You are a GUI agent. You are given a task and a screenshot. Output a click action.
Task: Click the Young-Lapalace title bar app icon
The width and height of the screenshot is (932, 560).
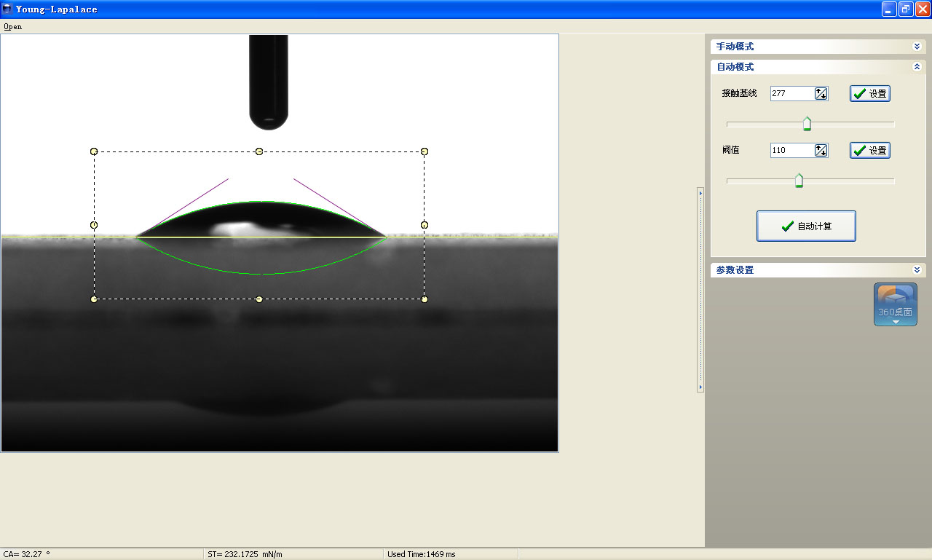tap(7, 9)
